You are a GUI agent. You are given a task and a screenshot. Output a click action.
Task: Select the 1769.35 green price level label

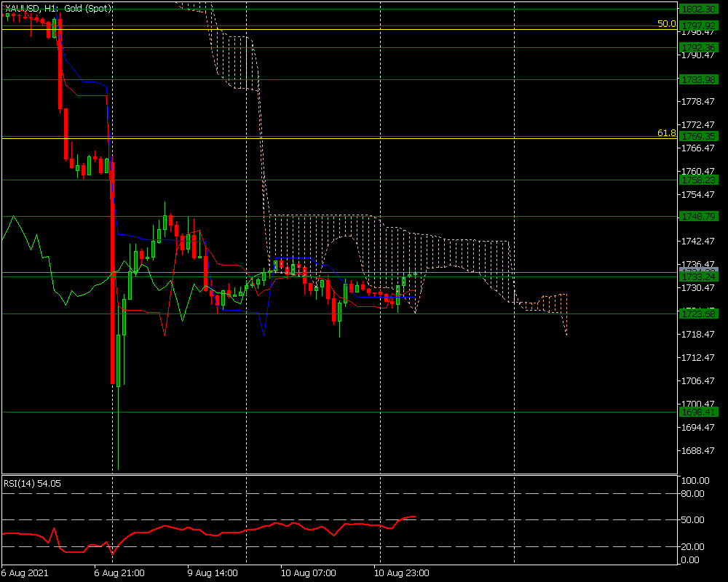(x=698, y=136)
